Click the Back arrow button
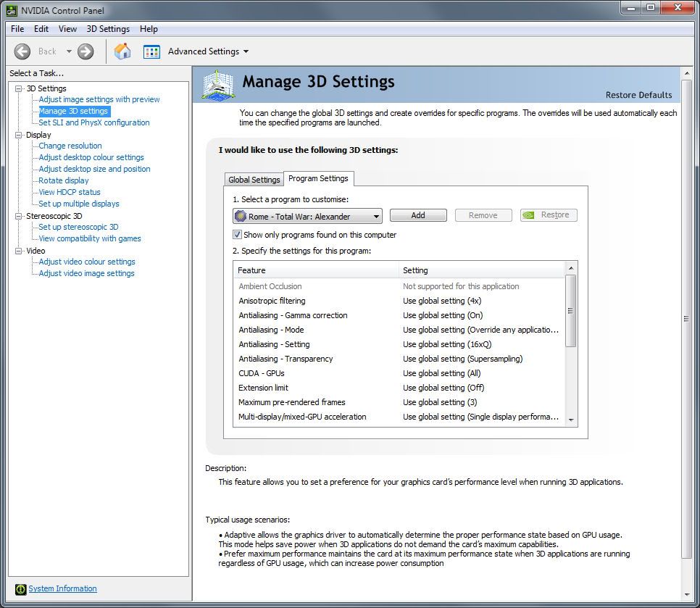The width and height of the screenshot is (700, 608). tap(22, 51)
